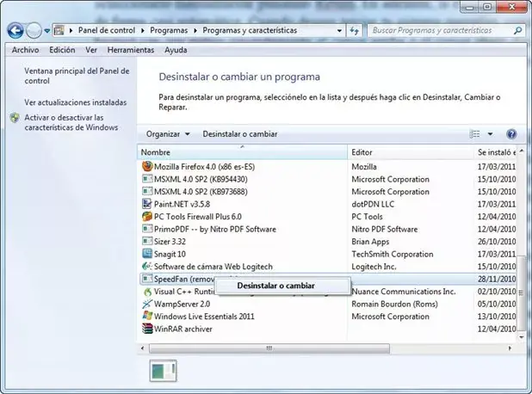Image resolution: width=532 pixels, height=394 pixels.
Task: Select the Programas breadcrumb
Action: click(x=169, y=30)
